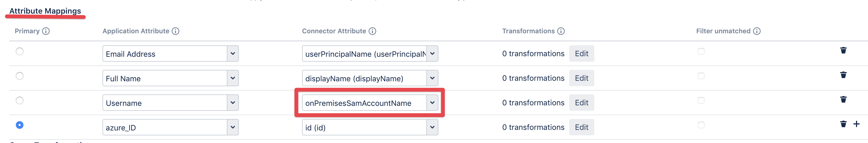Click the Attribute Mappings heading

click(45, 11)
